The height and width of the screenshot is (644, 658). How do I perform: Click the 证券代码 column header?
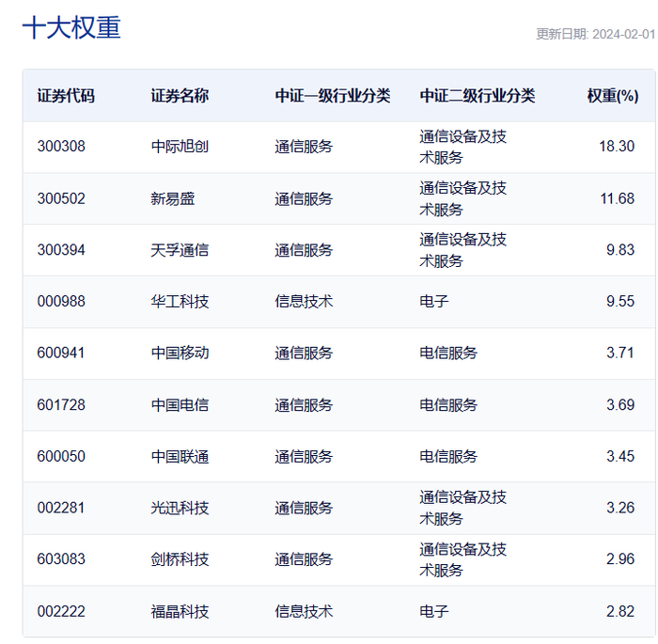66,96
